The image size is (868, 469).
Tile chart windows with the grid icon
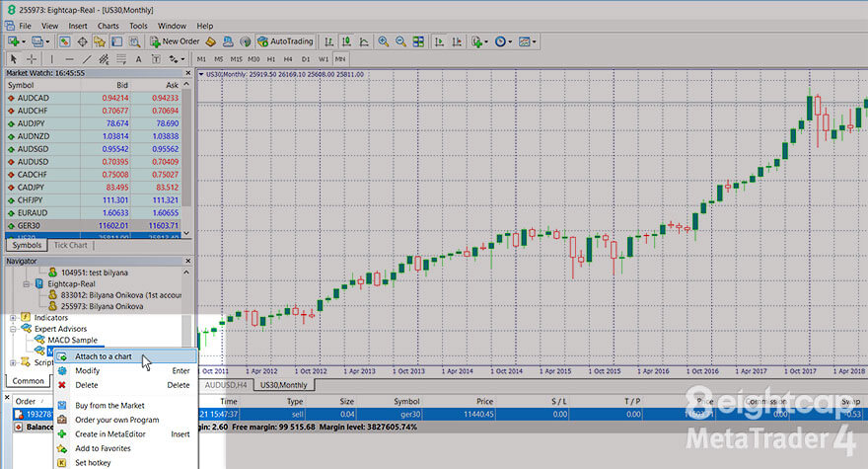point(418,41)
